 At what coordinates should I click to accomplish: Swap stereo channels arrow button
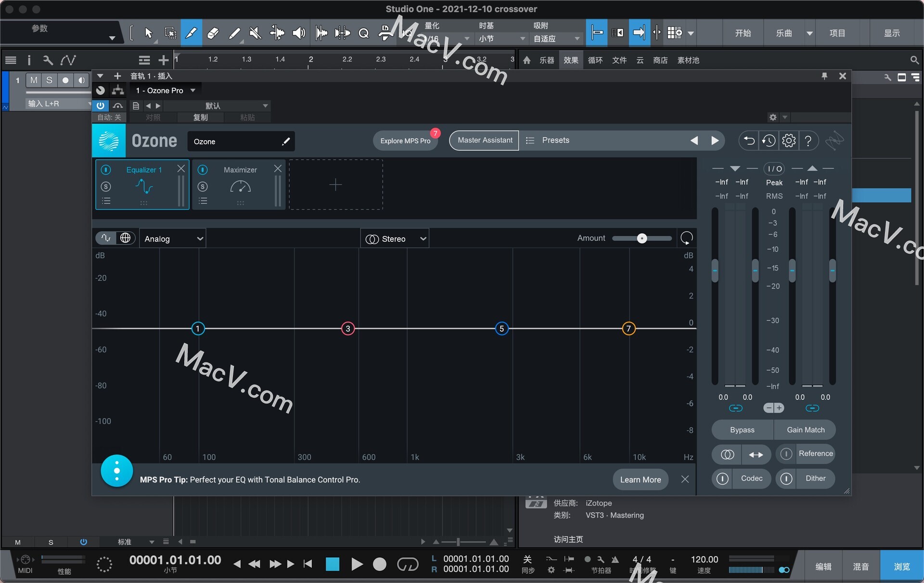[756, 454]
